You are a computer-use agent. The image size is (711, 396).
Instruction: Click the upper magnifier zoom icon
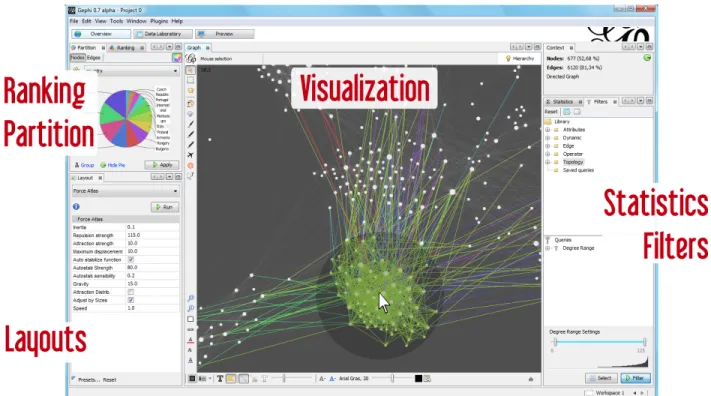190,298
